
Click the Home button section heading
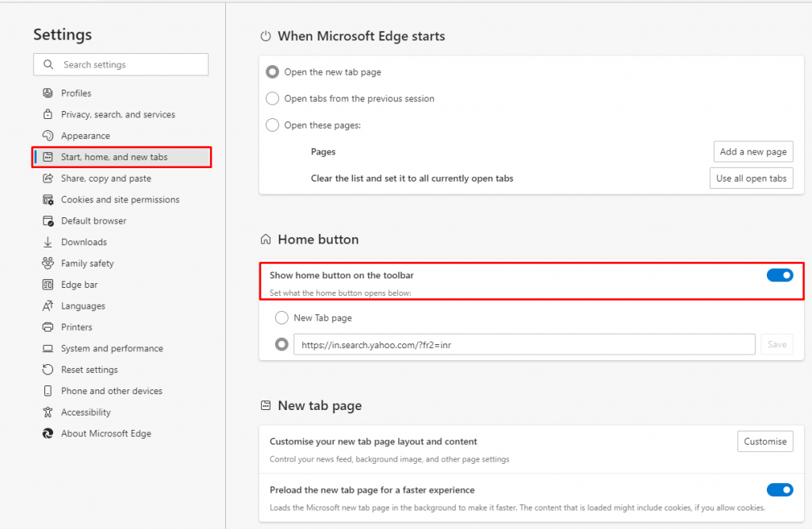[x=318, y=239]
